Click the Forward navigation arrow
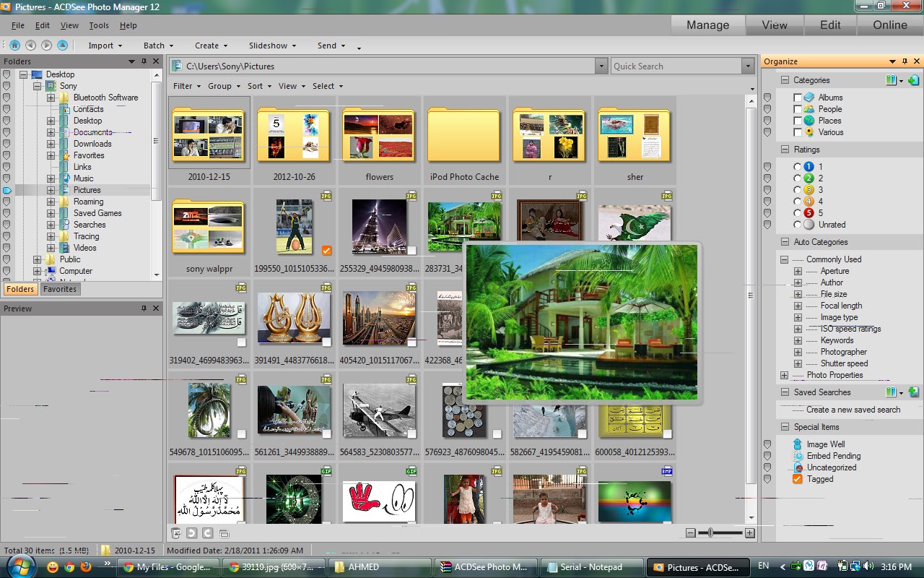This screenshot has width=924, height=578. 47,45
